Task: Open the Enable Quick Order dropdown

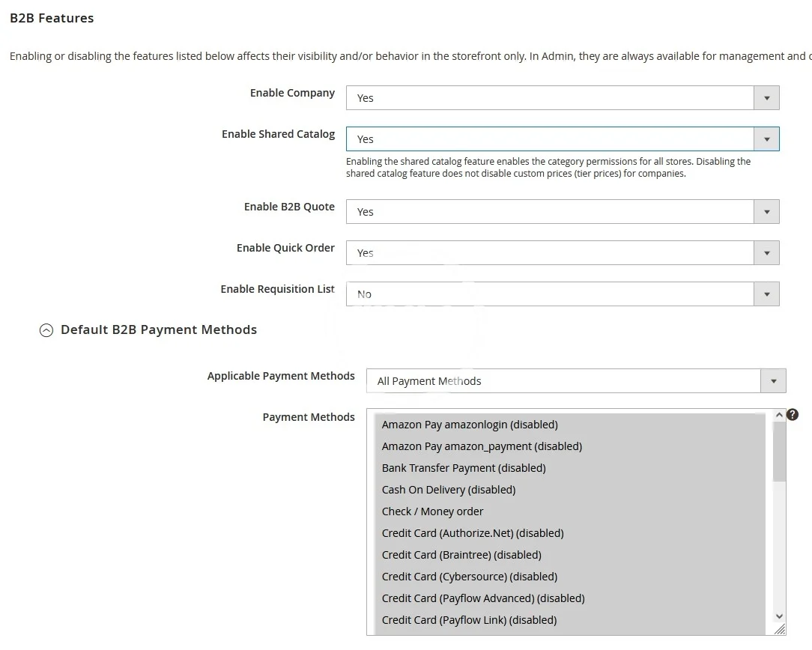Action: click(x=562, y=253)
